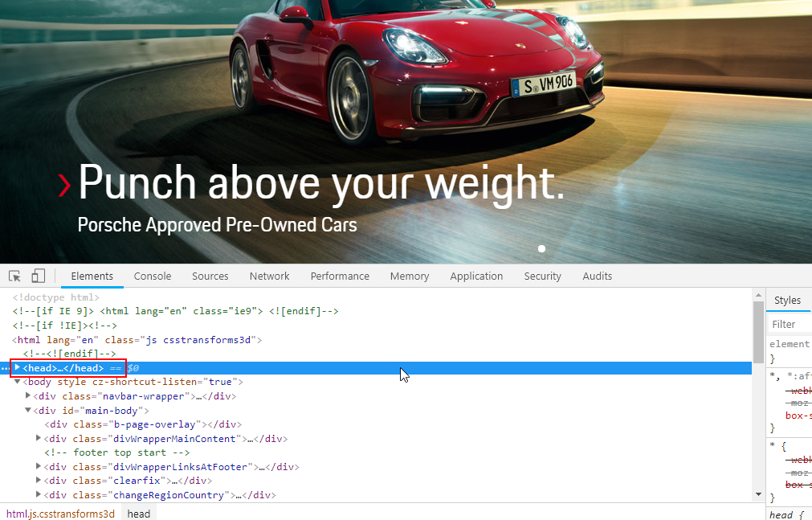Screen dimensions: 812x520
Task: Select the head breadcrumb at the bottom
Action: (x=138, y=513)
